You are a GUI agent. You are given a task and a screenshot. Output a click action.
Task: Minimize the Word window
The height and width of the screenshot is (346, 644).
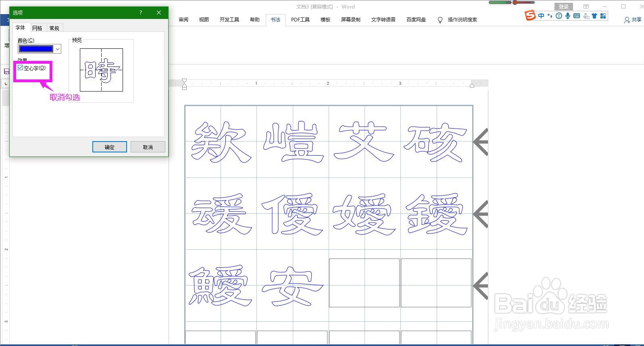(x=605, y=6)
